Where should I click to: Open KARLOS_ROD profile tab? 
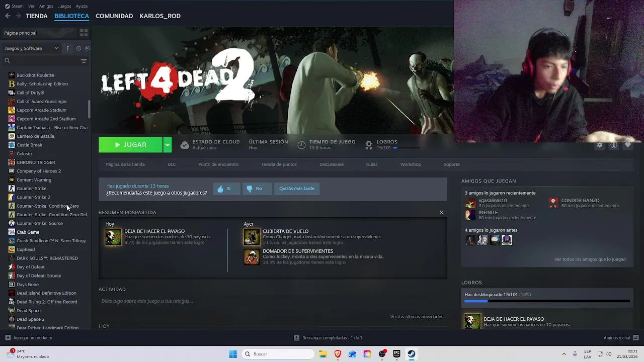pyautogui.click(x=160, y=16)
